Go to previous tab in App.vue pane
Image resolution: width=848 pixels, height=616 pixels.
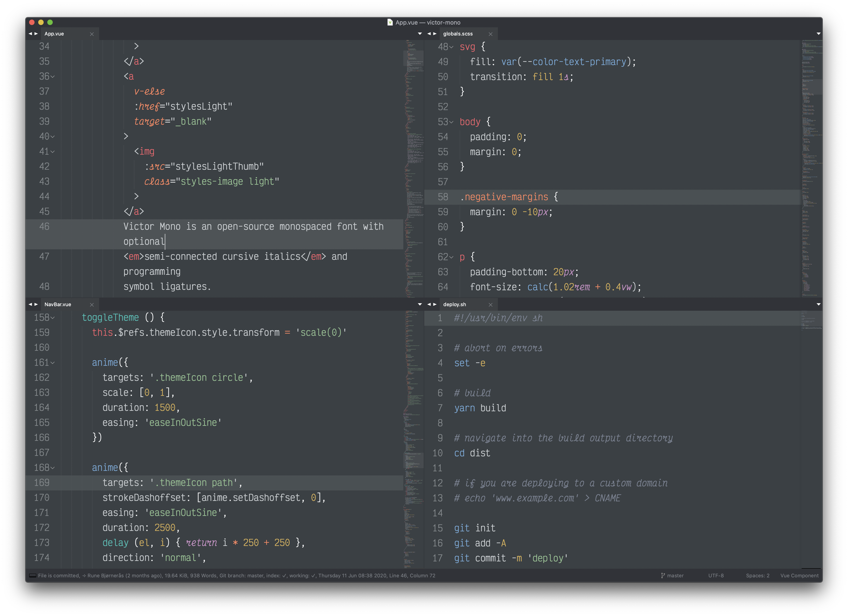coord(30,34)
